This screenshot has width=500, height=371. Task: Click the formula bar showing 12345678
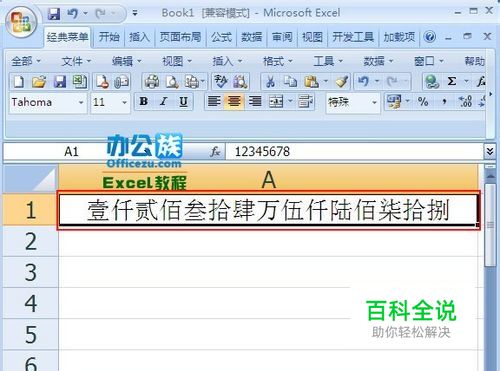point(354,152)
